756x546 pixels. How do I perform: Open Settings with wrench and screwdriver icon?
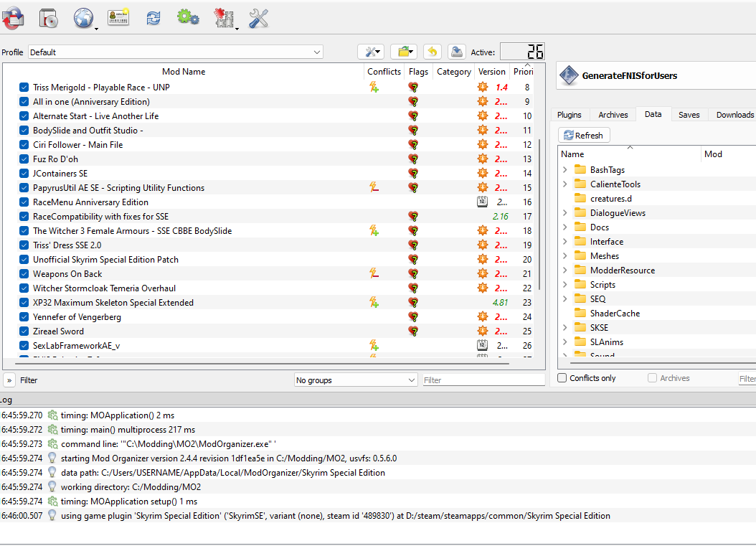coord(258,19)
